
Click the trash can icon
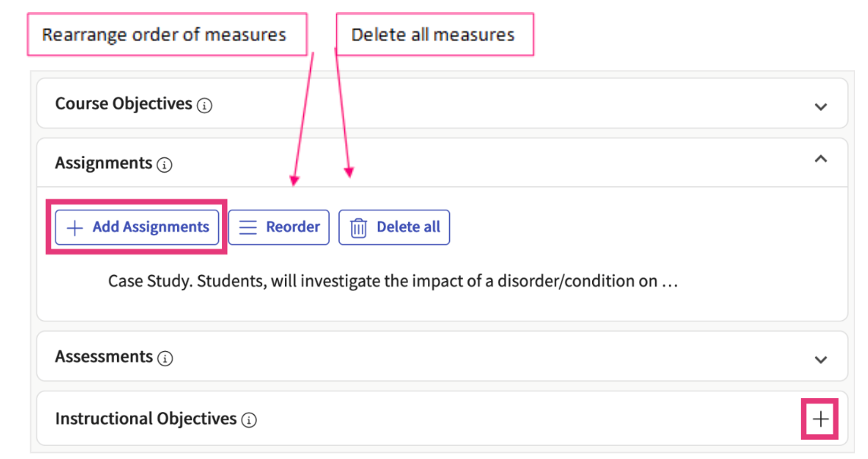tap(358, 228)
